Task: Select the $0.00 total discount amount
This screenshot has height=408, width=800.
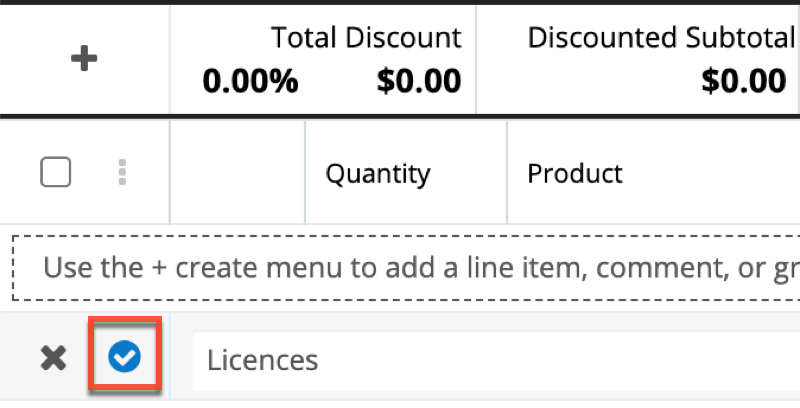Action: (x=419, y=81)
